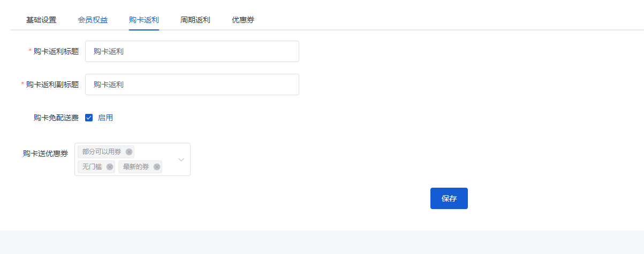
Task: Click the 购卡送优惠券 field label
Action: 46,153
